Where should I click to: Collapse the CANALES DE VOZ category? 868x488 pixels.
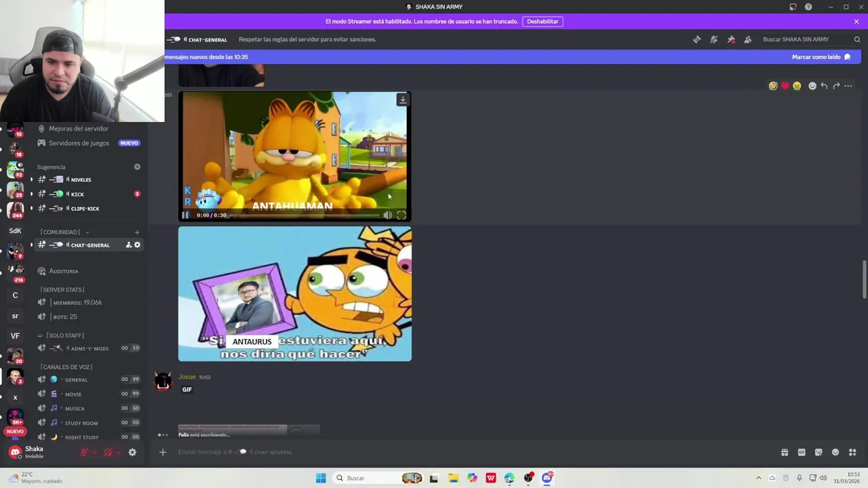(66, 367)
